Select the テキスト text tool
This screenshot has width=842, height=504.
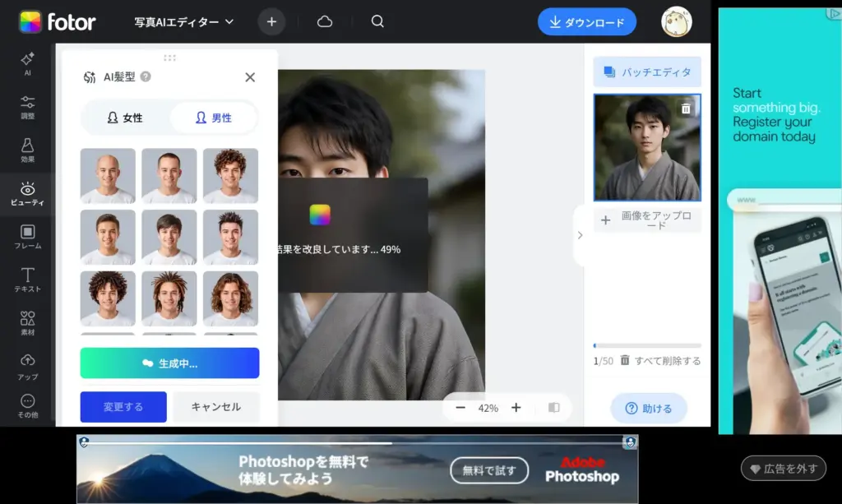(x=27, y=280)
